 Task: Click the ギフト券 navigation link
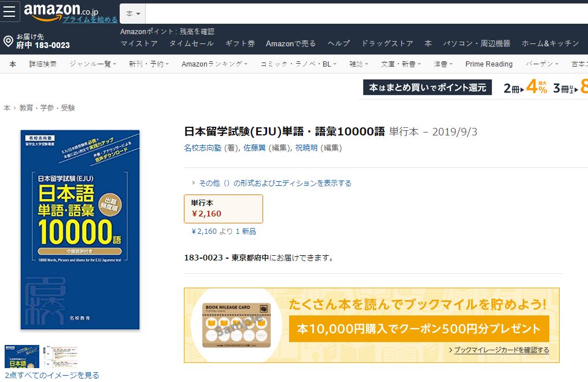tap(240, 43)
